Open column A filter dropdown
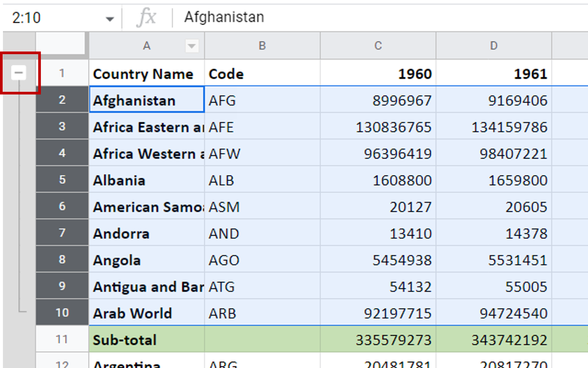This screenshot has width=588, height=368. pyautogui.click(x=192, y=46)
